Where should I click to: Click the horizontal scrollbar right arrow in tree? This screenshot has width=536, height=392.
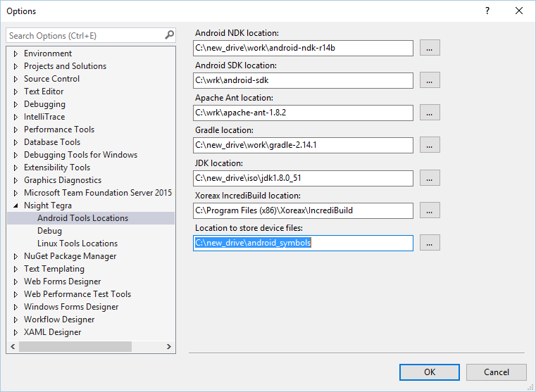169,346
